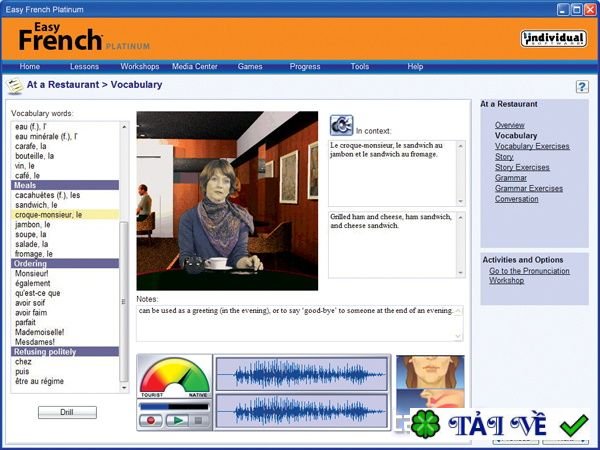
Task: Click the upper audio waveform
Action: point(302,374)
